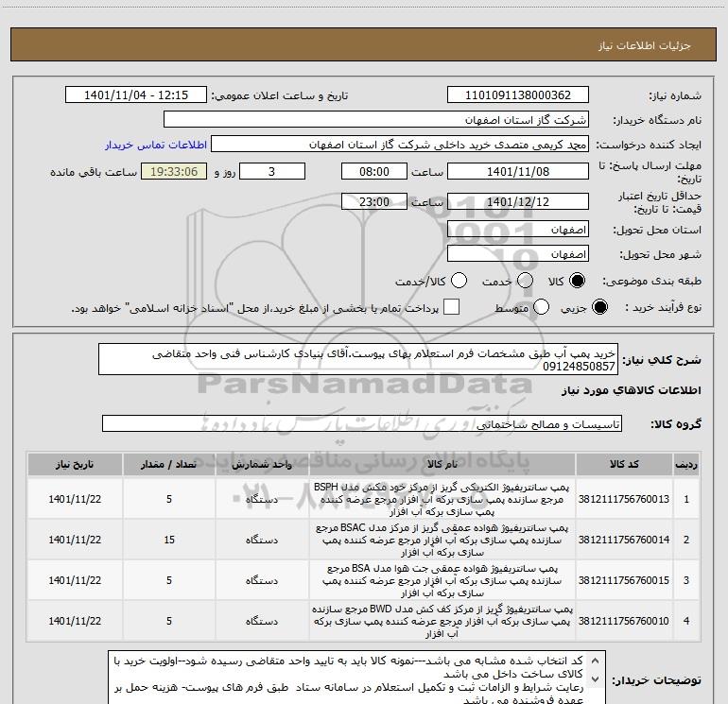Click the announcement date field 1401/11/04 - 12:15
The width and height of the screenshot is (728, 704).
pos(136,95)
